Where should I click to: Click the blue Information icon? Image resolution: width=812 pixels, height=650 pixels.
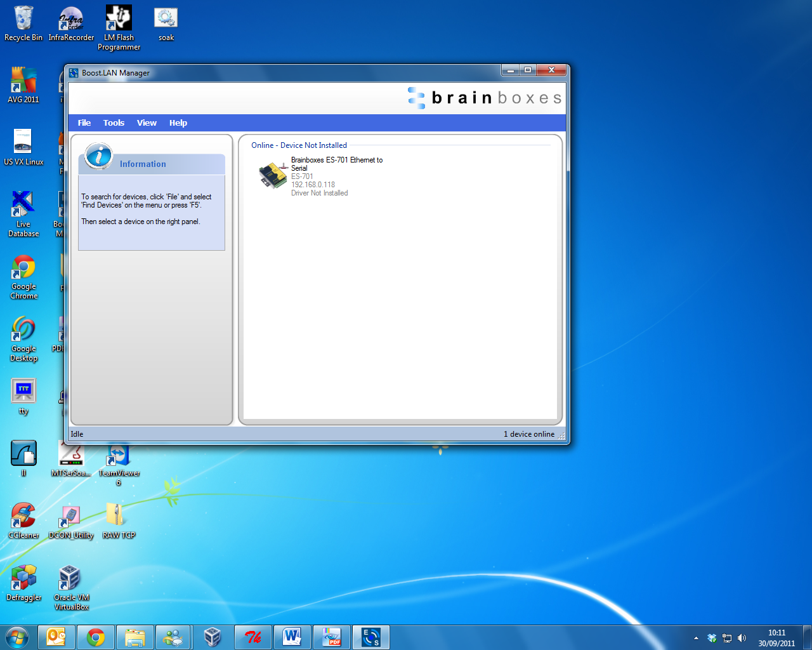coord(99,156)
